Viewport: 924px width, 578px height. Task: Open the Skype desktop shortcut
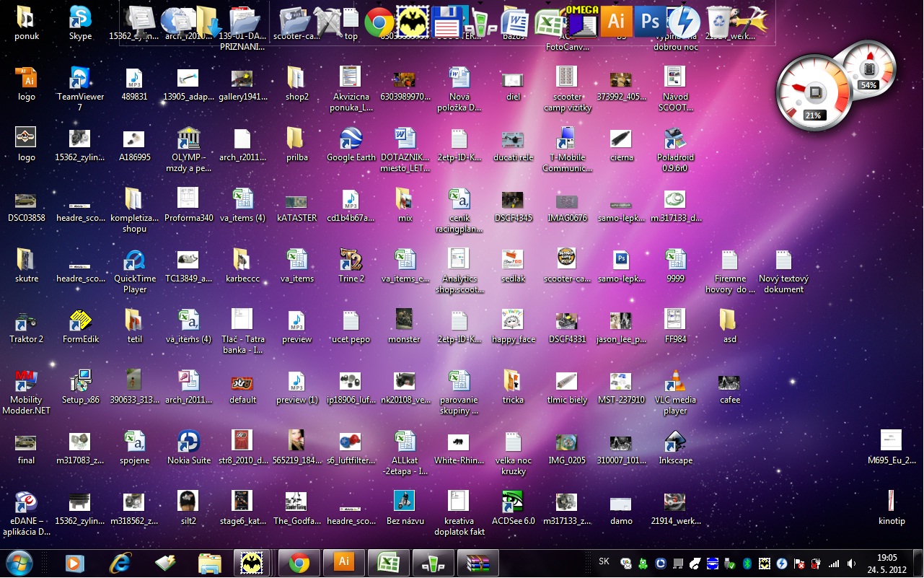(80, 18)
